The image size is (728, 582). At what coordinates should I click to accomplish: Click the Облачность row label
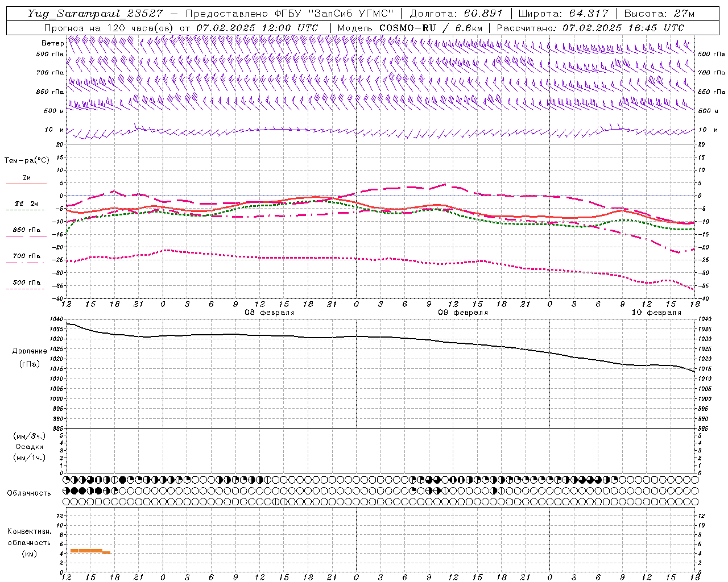pyautogui.click(x=29, y=493)
